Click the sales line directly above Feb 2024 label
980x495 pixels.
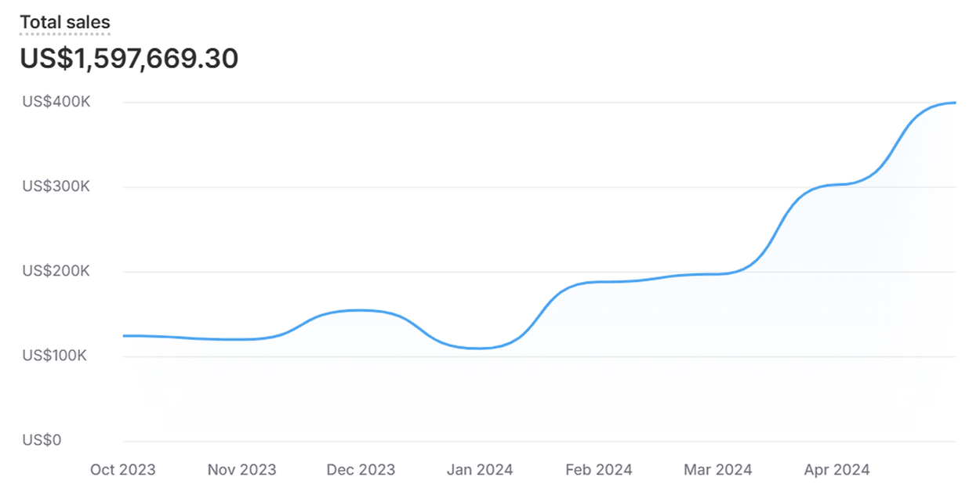pyautogui.click(x=599, y=282)
